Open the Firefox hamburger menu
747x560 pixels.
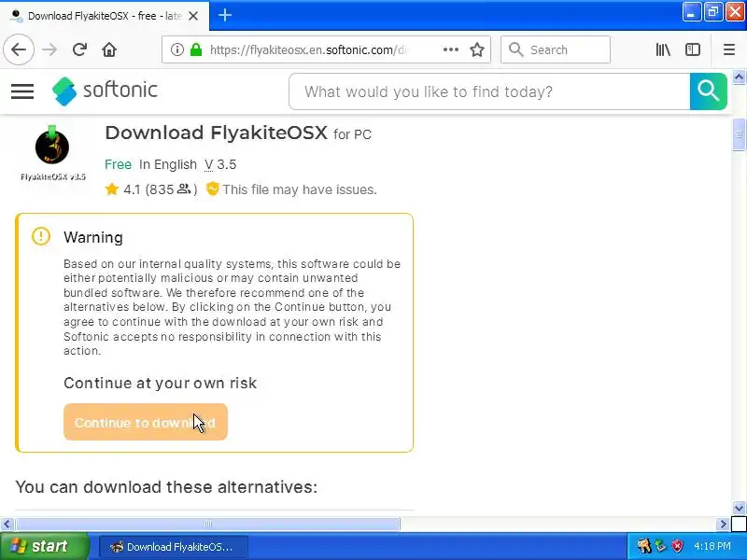pos(729,49)
